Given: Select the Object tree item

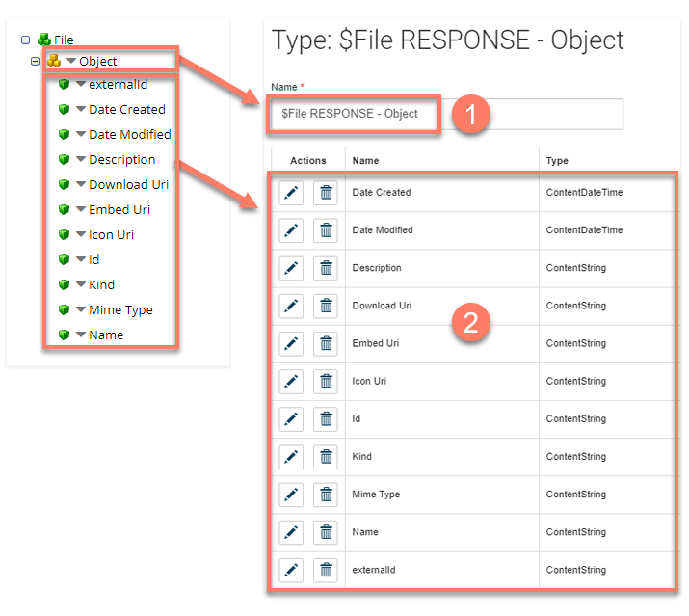Looking at the screenshot, I should [97, 61].
